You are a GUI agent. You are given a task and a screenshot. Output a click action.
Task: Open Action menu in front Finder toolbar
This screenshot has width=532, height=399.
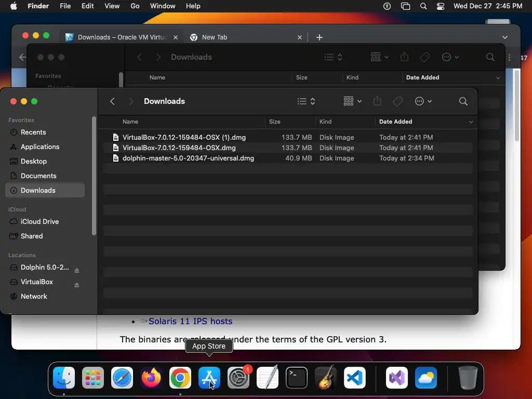click(423, 101)
